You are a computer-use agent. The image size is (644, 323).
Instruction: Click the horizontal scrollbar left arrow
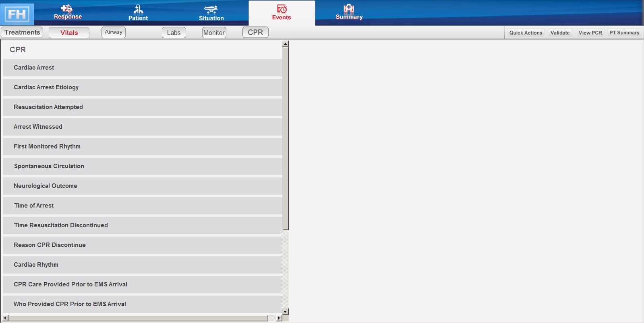click(5, 318)
